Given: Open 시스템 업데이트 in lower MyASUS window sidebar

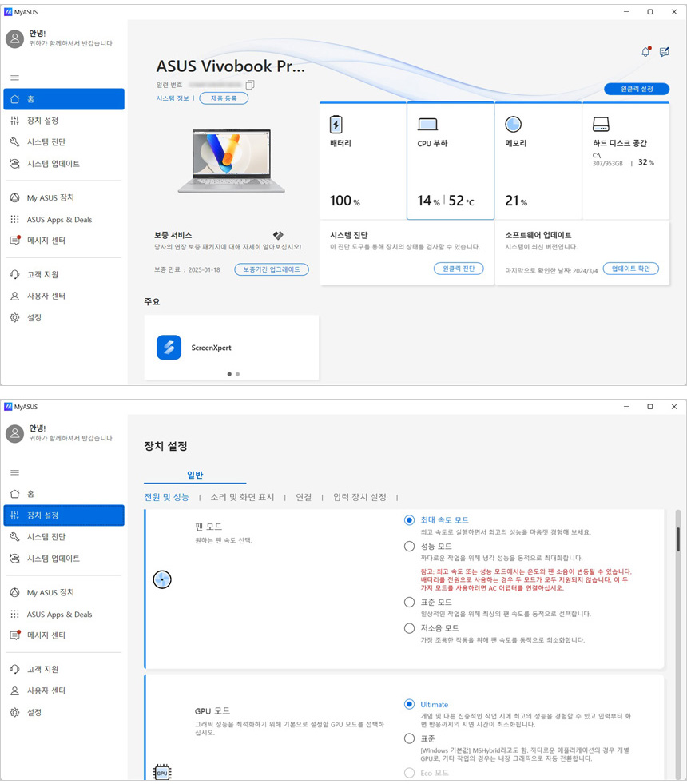Looking at the screenshot, I should [x=64, y=559].
